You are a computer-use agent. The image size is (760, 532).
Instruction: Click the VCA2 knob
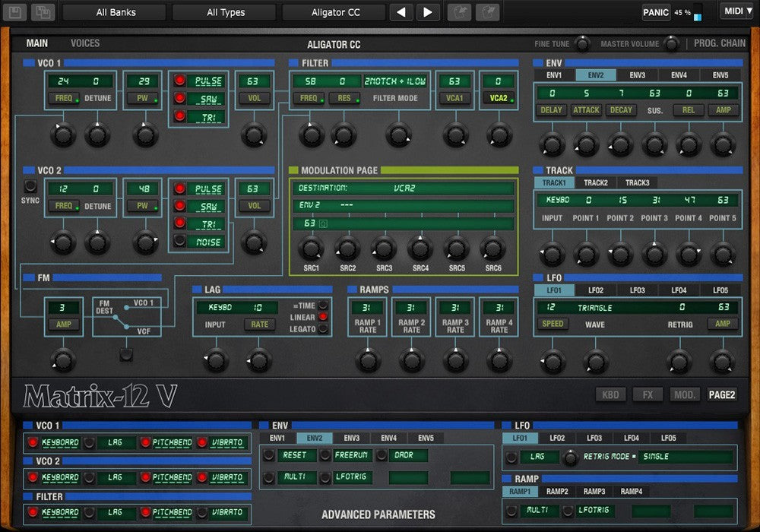(499, 135)
